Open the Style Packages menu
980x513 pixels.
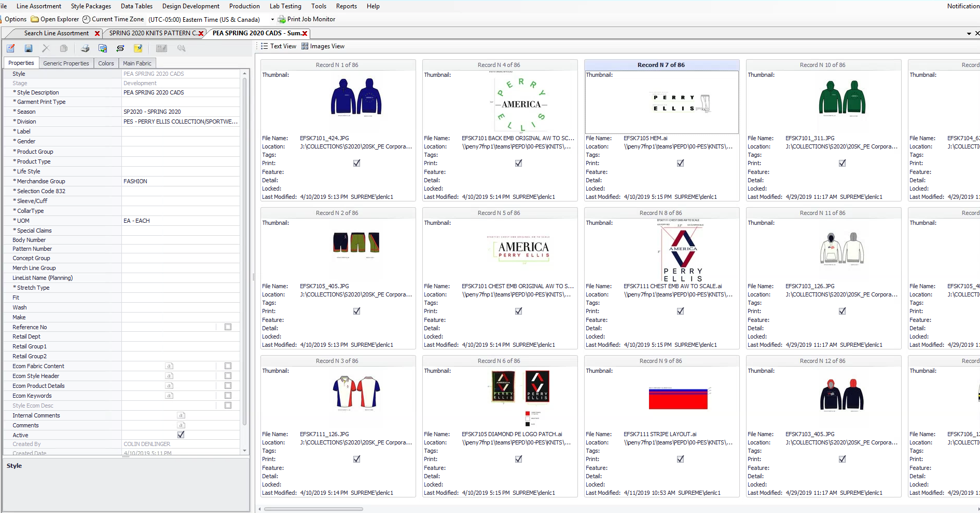tap(91, 6)
